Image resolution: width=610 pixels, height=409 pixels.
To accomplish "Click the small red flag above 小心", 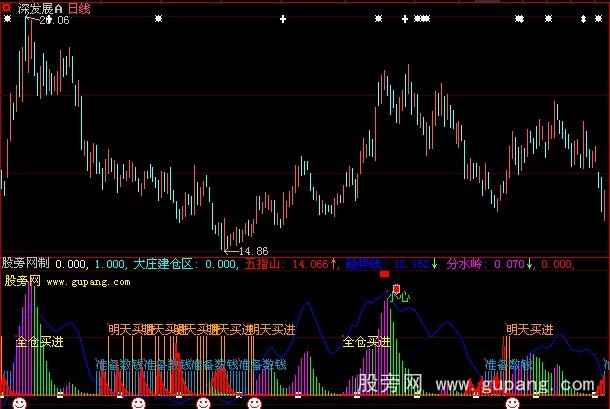I will click(x=396, y=288).
